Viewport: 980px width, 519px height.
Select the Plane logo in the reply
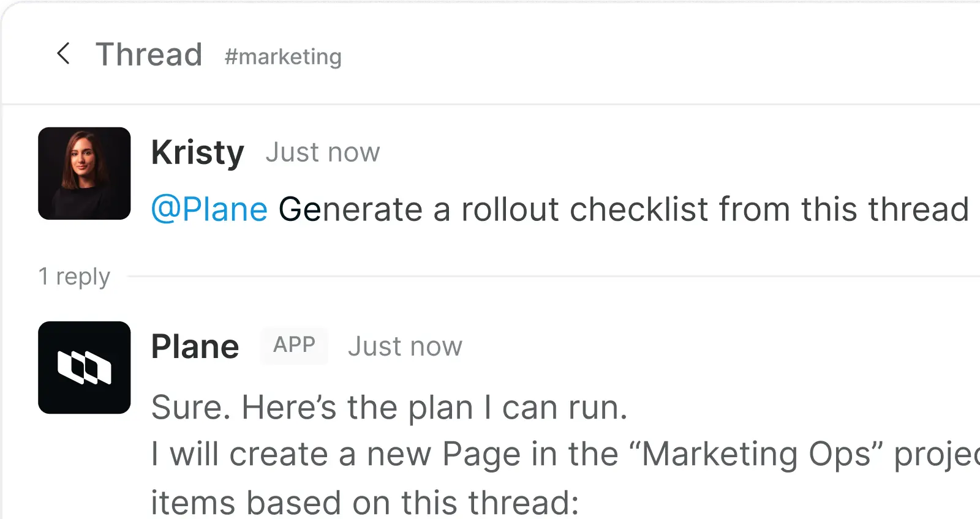click(84, 367)
